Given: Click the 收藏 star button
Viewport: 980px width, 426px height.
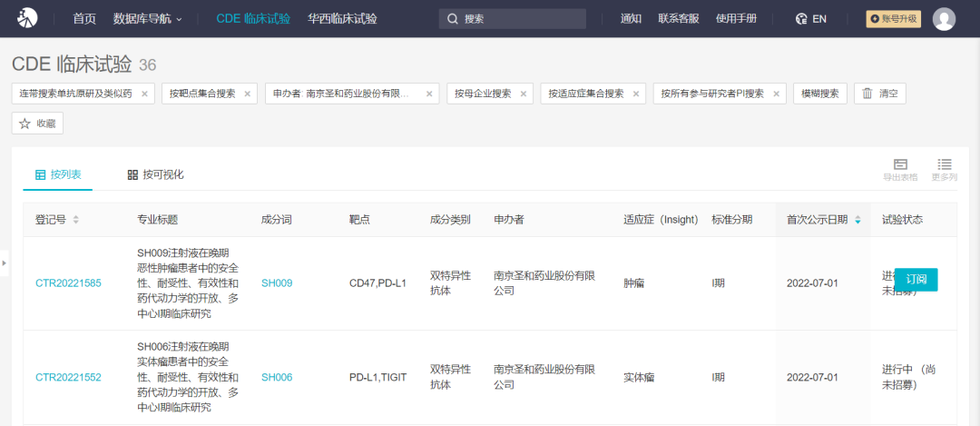Looking at the screenshot, I should 37,124.
